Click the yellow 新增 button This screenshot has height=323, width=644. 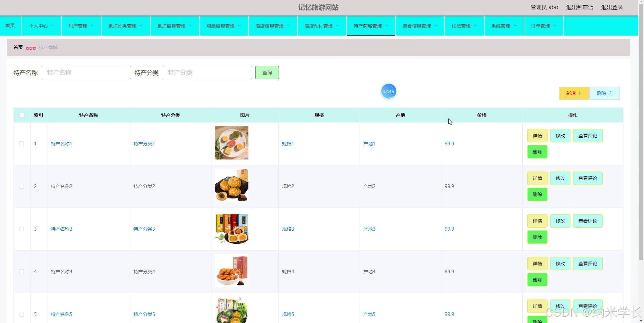tap(574, 93)
